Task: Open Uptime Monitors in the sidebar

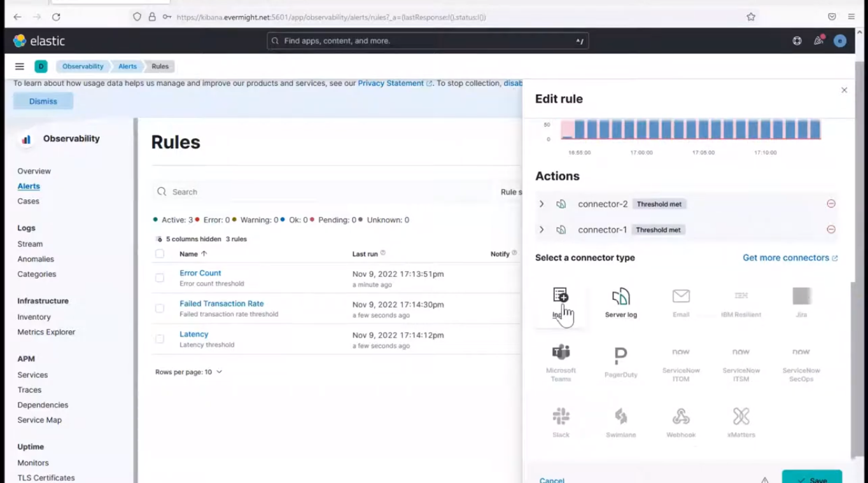Action: (33, 463)
